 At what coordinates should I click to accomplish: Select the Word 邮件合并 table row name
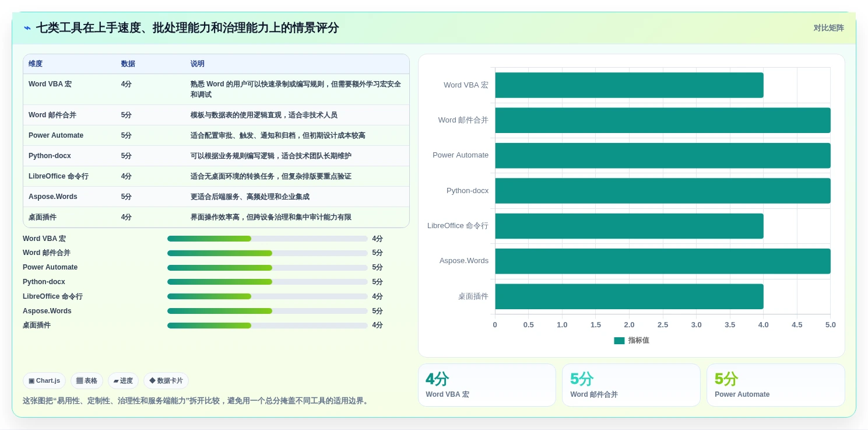pyautogui.click(x=52, y=115)
